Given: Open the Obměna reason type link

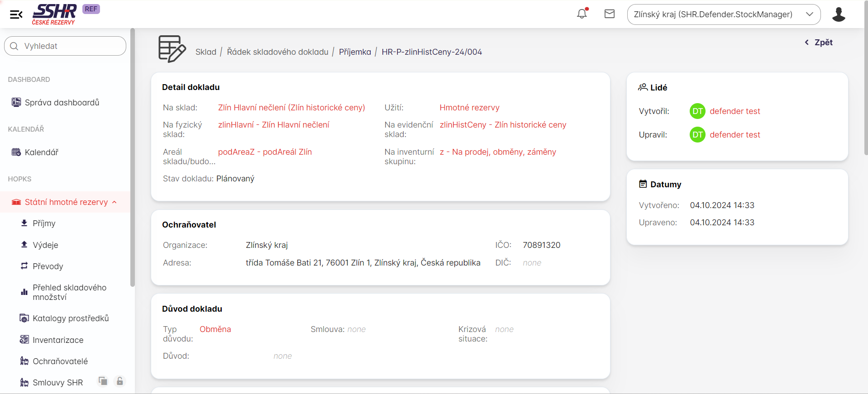Looking at the screenshot, I should click(x=215, y=329).
